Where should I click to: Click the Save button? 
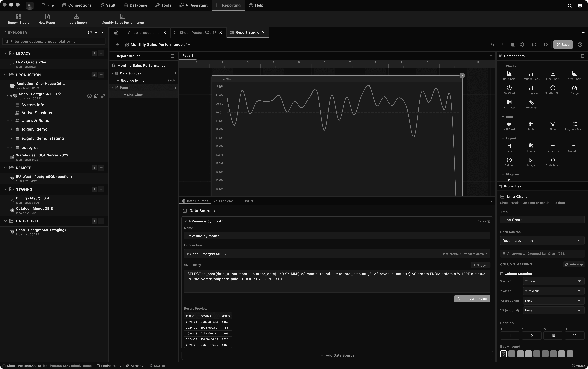pyautogui.click(x=563, y=44)
